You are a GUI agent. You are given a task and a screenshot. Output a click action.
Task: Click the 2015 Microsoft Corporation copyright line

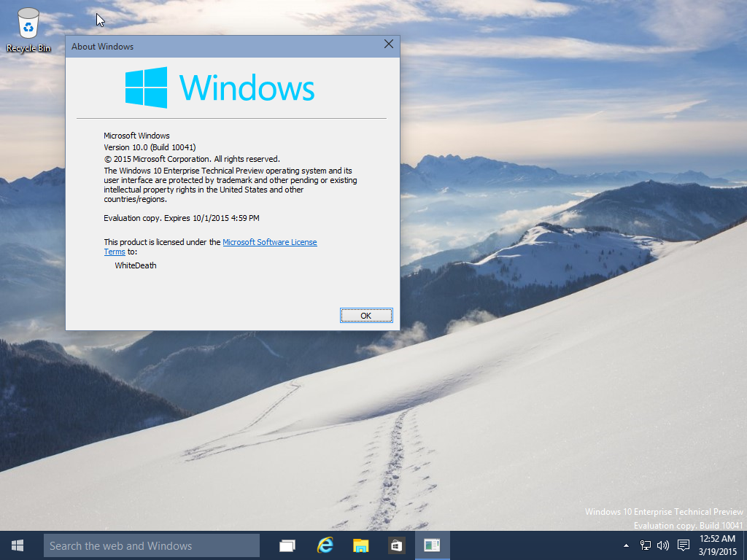pos(192,159)
